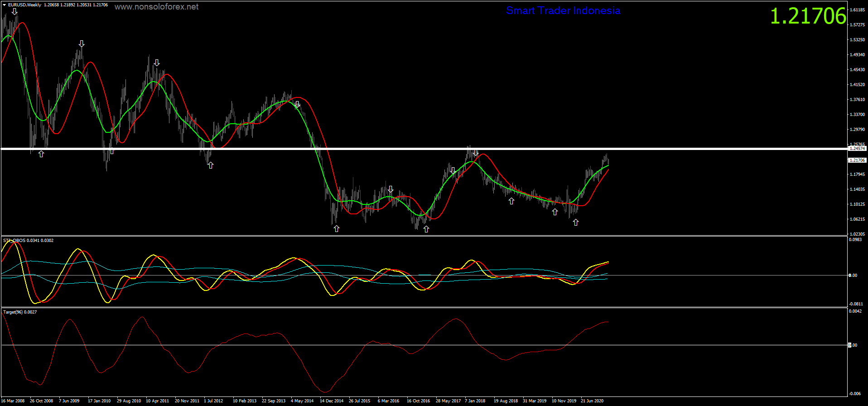Click the 16 Mar 2008 date label
Screen dimensions: 868x406
[x=13, y=401]
